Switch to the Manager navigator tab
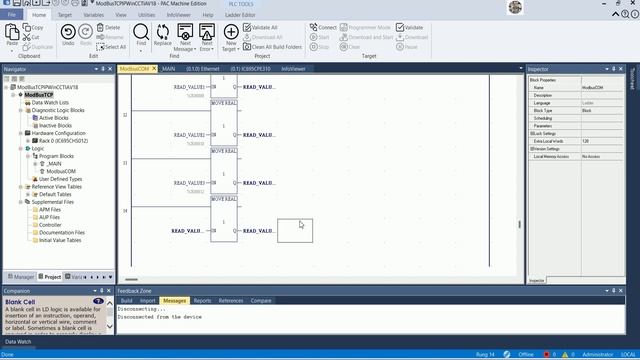640x360 pixels. (20, 277)
